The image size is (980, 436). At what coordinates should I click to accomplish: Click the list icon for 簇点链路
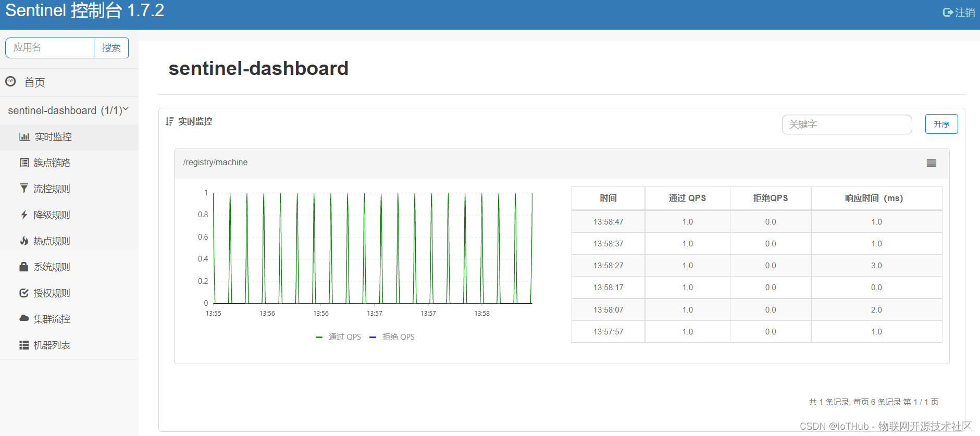coord(24,163)
